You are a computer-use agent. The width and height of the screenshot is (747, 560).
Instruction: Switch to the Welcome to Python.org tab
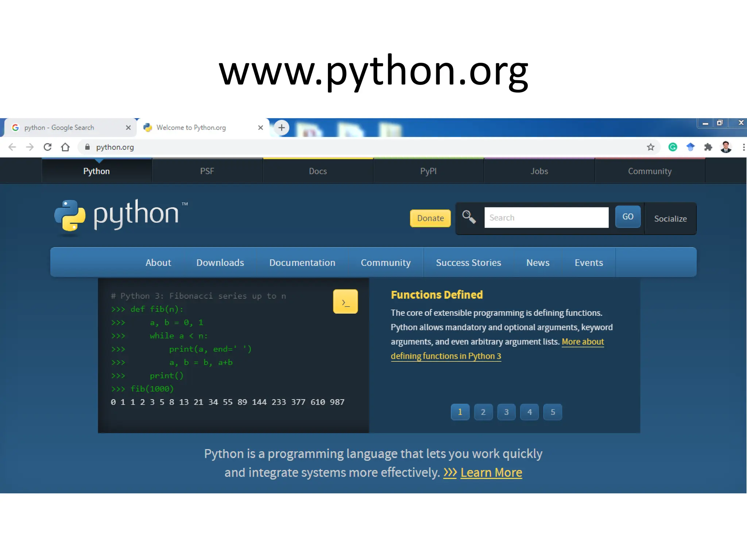point(202,128)
